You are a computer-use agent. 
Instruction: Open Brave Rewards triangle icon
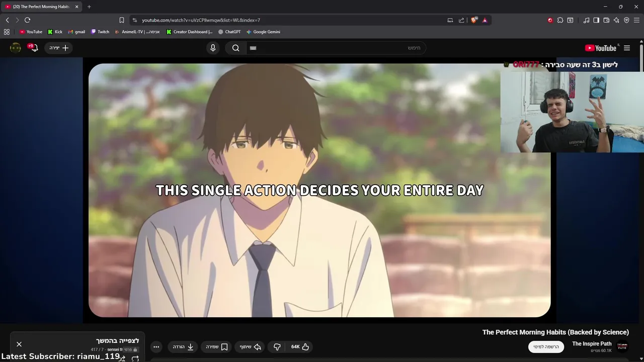click(x=485, y=20)
